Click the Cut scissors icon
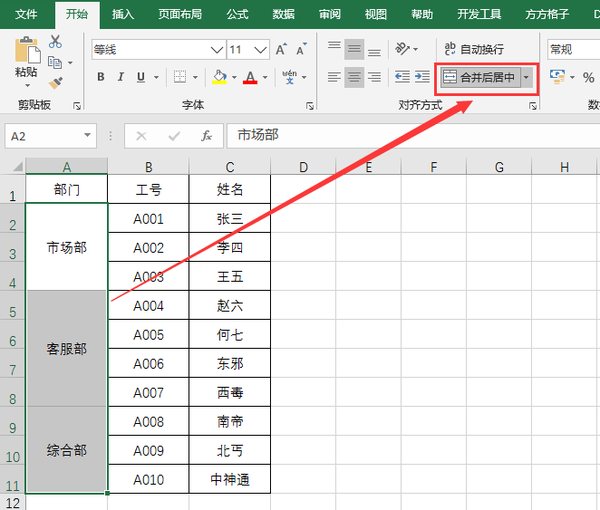Image resolution: width=600 pixels, height=510 pixels. point(55,41)
